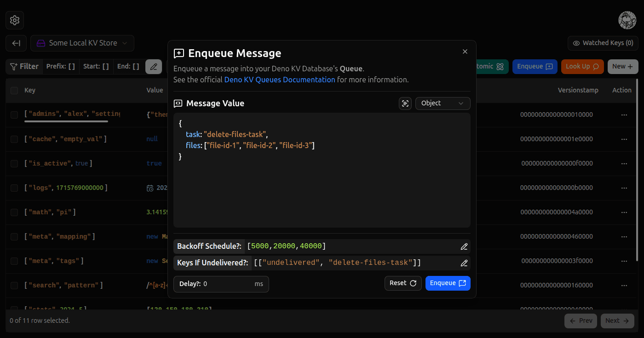Click the format code icon beside Object
644x338 pixels.
pyautogui.click(x=405, y=103)
